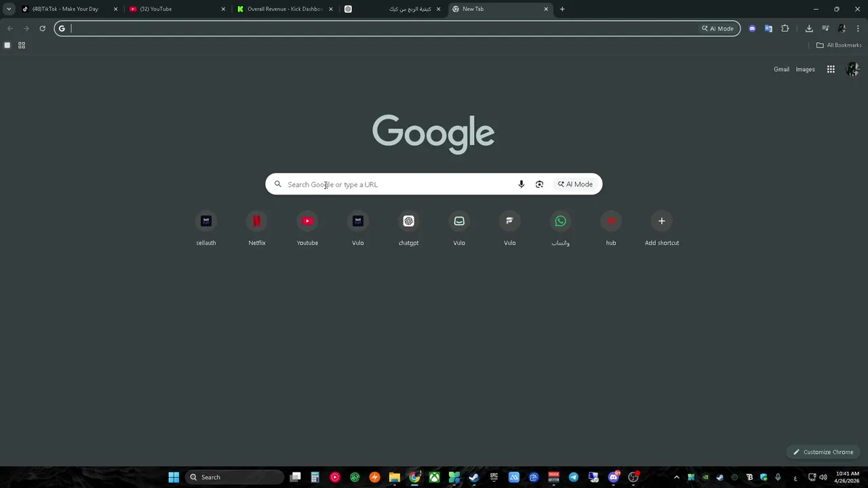Open Discord from taskbar
Screen dimensions: 868x488
point(614,477)
